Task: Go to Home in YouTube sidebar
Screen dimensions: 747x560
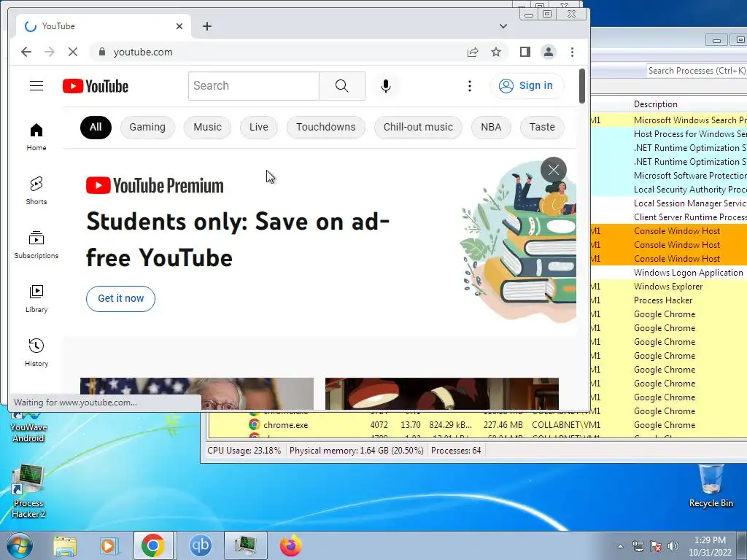Action: click(36, 136)
